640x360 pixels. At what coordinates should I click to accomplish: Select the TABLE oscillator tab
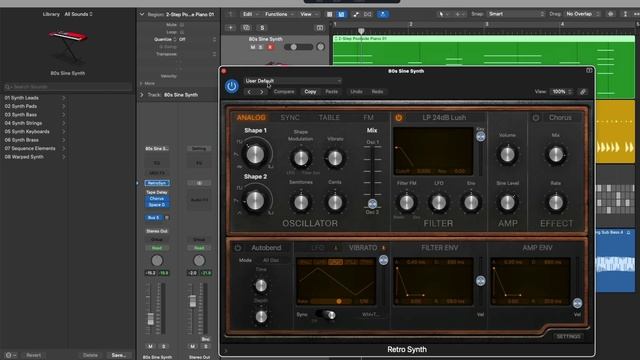coord(329,118)
